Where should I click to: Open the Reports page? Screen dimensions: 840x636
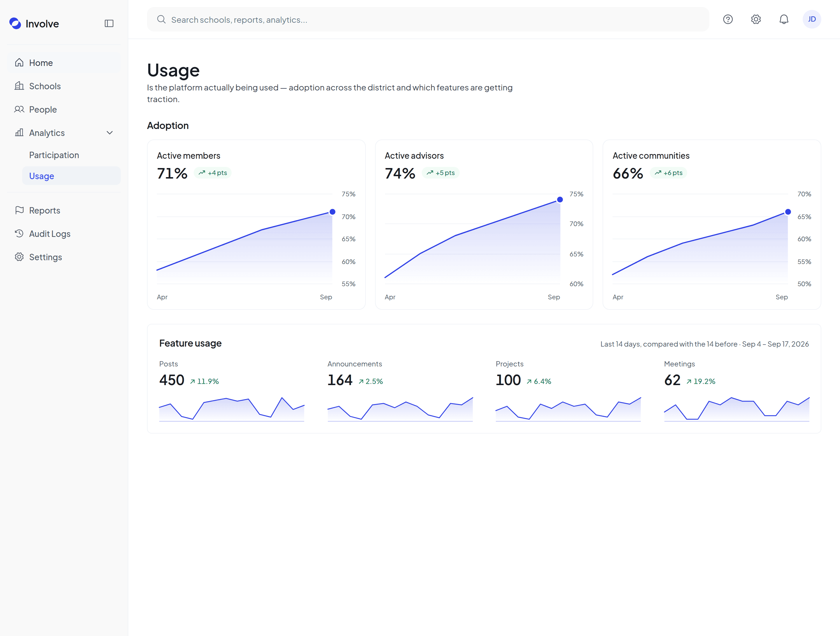point(64,210)
